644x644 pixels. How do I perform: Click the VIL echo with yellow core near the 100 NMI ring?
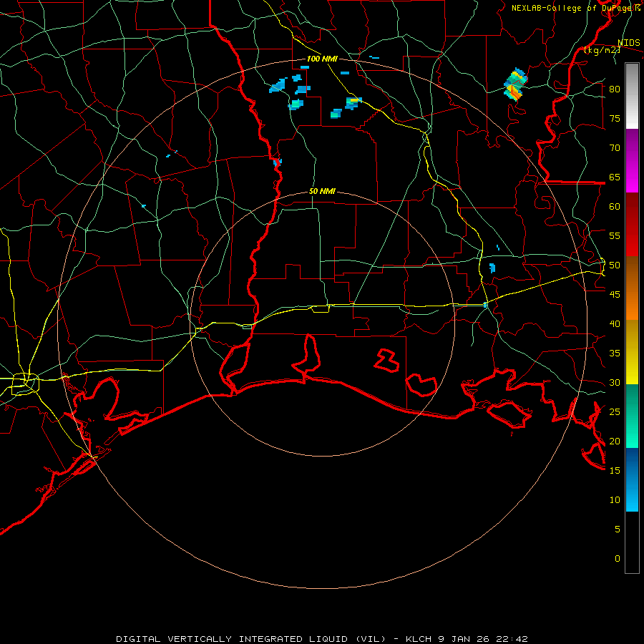353,102
